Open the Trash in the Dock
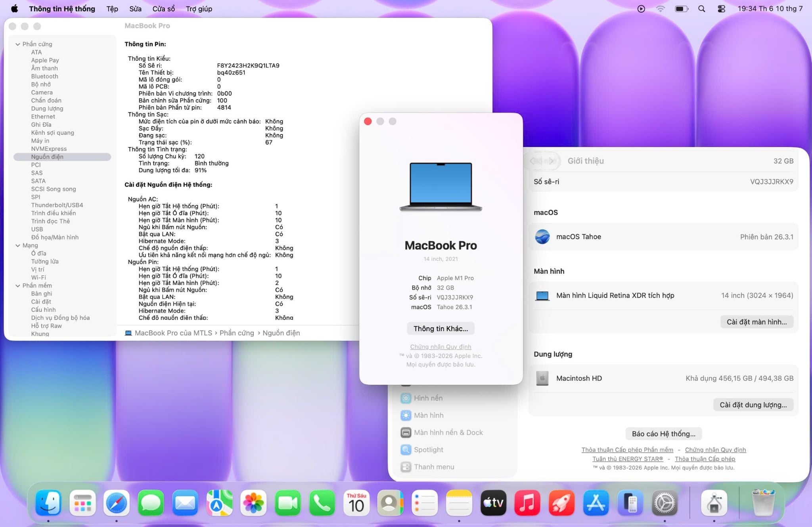Image resolution: width=812 pixels, height=527 pixels. click(763, 503)
